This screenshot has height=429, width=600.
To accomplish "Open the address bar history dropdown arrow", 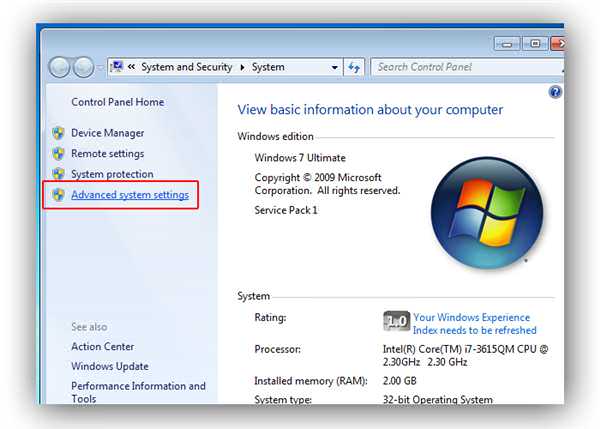I will pos(334,67).
